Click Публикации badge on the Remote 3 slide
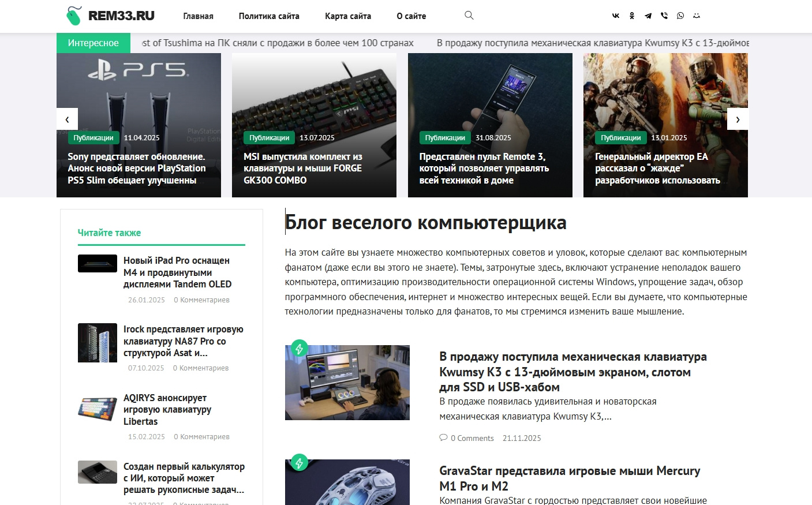The image size is (812, 505). (445, 138)
